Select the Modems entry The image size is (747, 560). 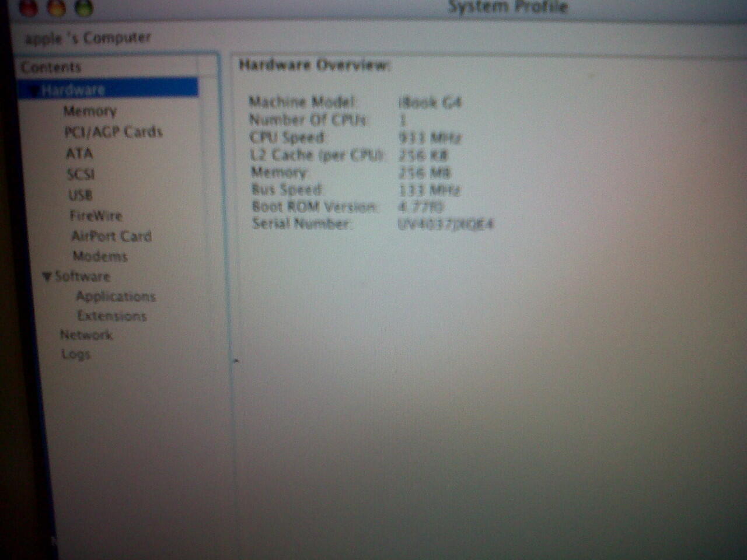(x=100, y=256)
